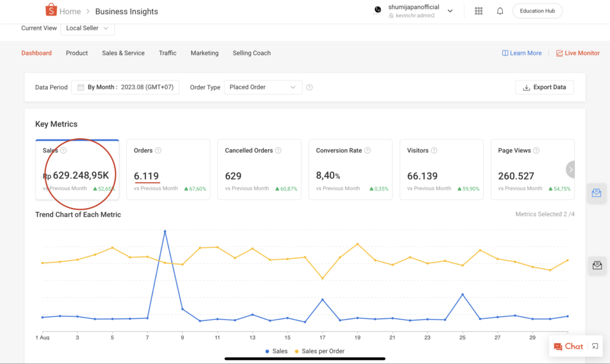610x364 pixels.
Task: Switch to the Marketing tab
Action: 204,53
